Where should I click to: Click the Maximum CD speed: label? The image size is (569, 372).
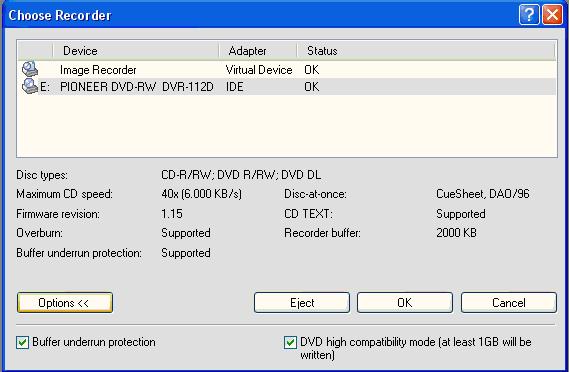tap(65, 194)
